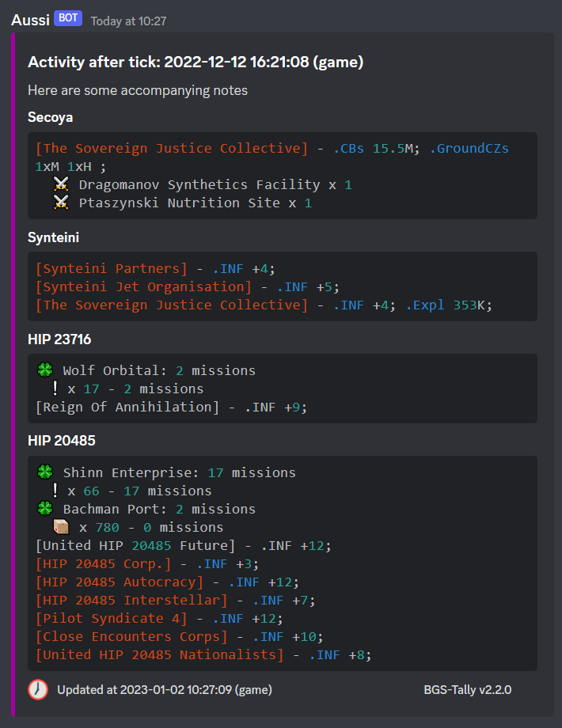The height and width of the screenshot is (728, 562).
Task: Click [Close Encounters Corps] faction line
Action: pos(179,636)
